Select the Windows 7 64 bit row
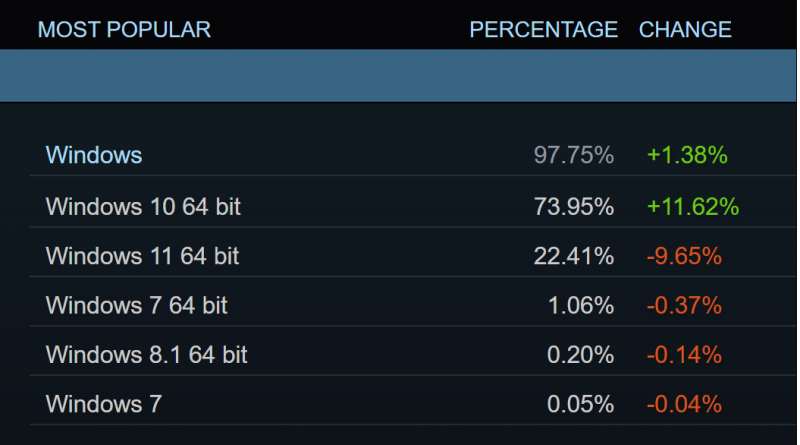This screenshot has width=800, height=445. (137, 306)
